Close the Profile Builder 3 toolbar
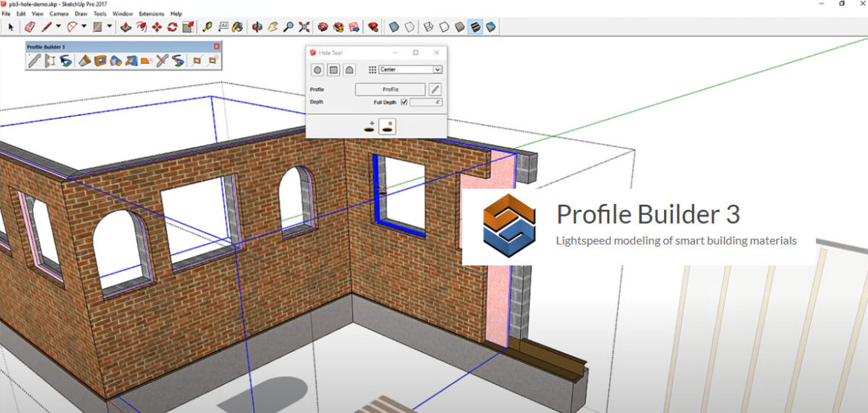 click(x=217, y=47)
